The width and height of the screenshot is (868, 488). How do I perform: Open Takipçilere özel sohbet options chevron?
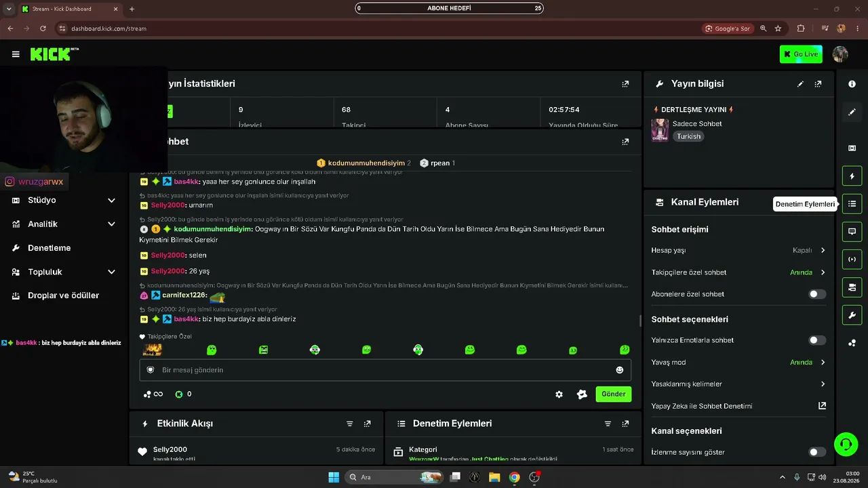click(823, 272)
